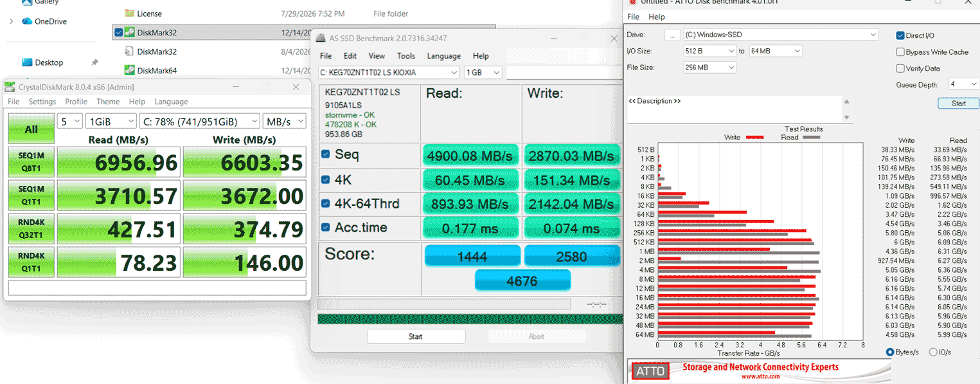
Task: Enable Verify Data in ATTO
Action: point(900,68)
